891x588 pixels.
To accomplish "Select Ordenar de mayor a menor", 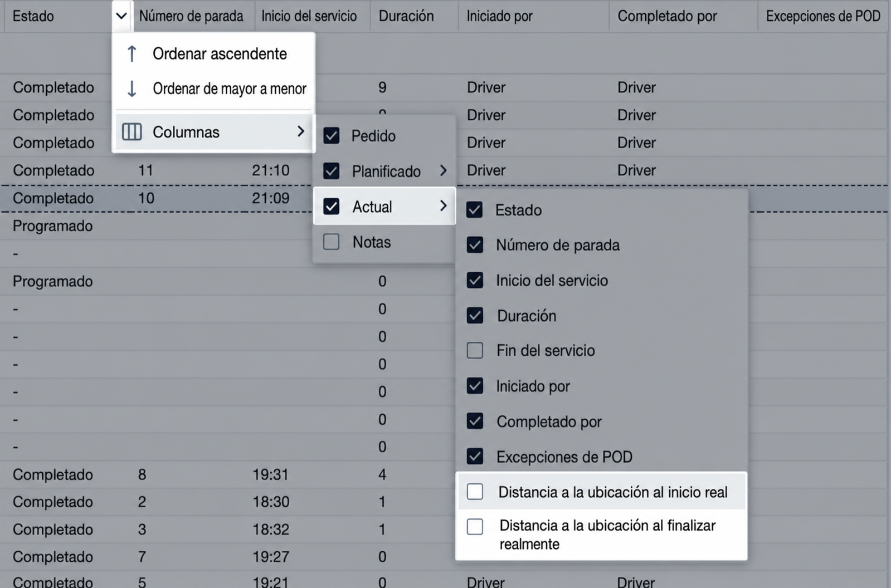I will pos(214,89).
